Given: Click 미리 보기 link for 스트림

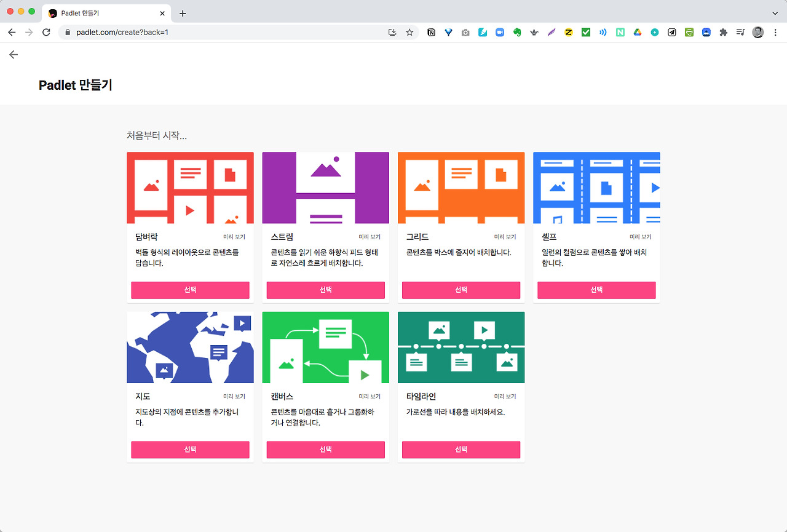Looking at the screenshot, I should point(370,237).
